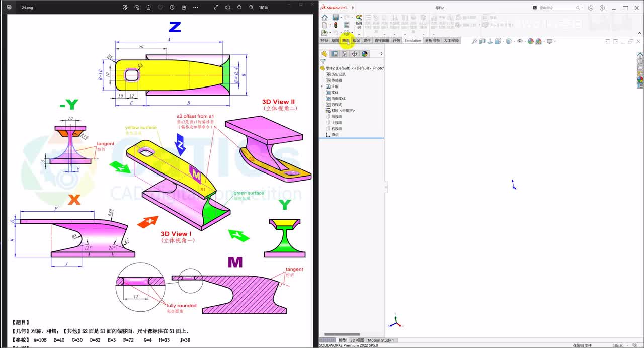Open the SolidWorks help question mark icon
The width and height of the screenshot is (644, 348).
coord(602,8)
